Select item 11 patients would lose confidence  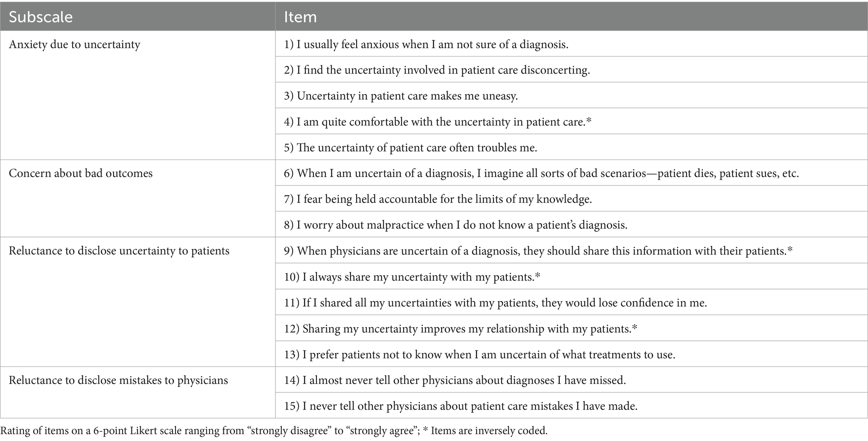pos(496,303)
